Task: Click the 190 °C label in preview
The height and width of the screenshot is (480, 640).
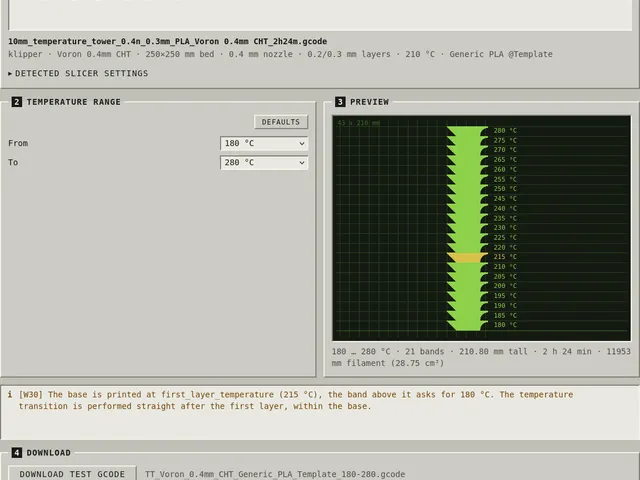Action: 505,306
